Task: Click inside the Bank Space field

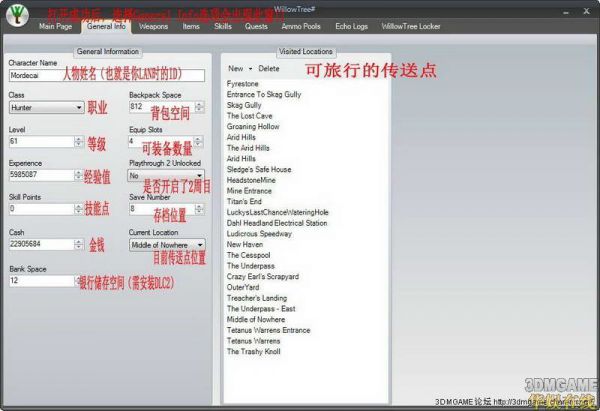Action: 40,281
